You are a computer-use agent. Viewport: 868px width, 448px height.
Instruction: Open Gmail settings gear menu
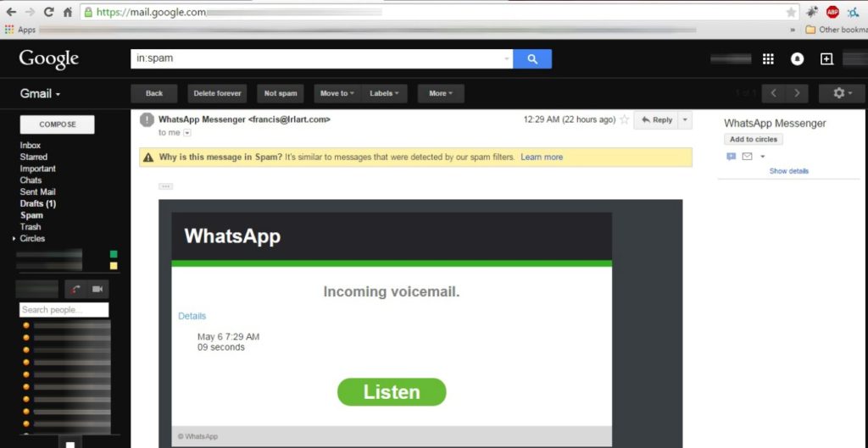(842, 93)
